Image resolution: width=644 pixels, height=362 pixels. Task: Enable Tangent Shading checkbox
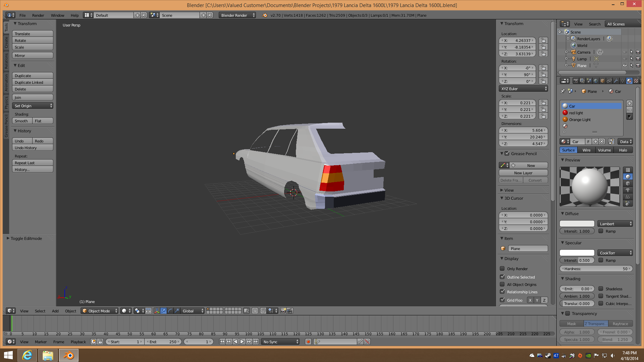click(601, 296)
